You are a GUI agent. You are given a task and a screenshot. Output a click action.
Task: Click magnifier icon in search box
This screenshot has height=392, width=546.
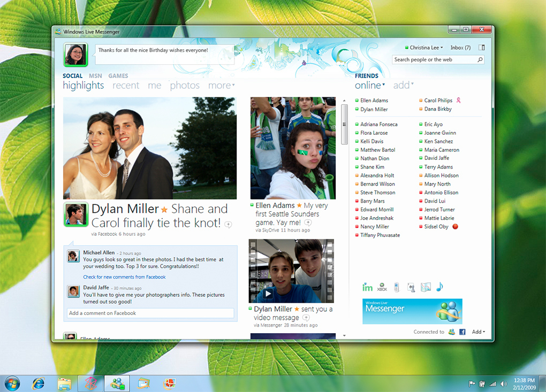click(480, 60)
